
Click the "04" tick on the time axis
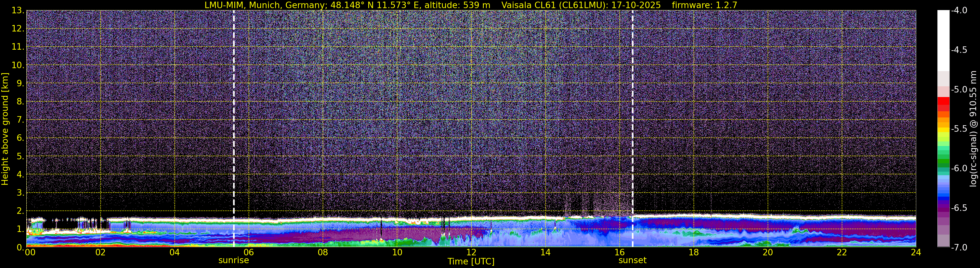174,252
